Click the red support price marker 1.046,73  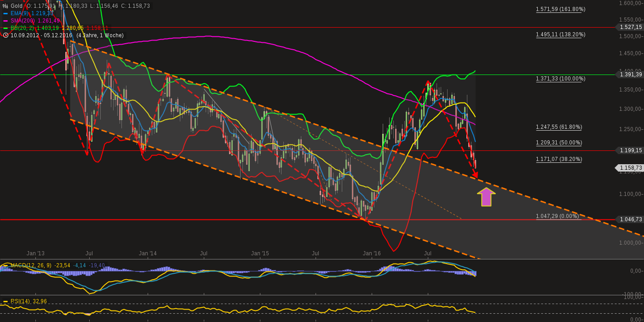(x=629, y=220)
